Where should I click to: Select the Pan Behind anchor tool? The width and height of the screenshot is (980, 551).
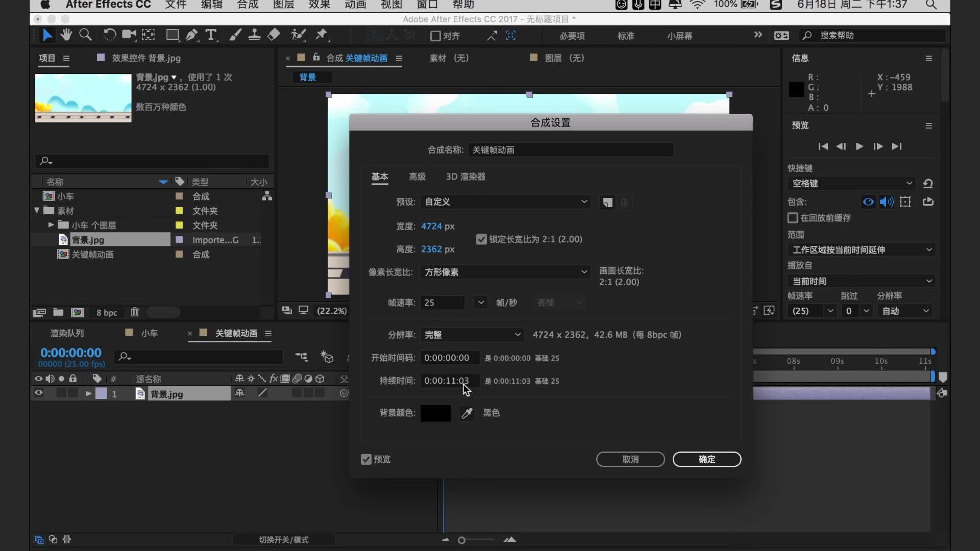(149, 35)
